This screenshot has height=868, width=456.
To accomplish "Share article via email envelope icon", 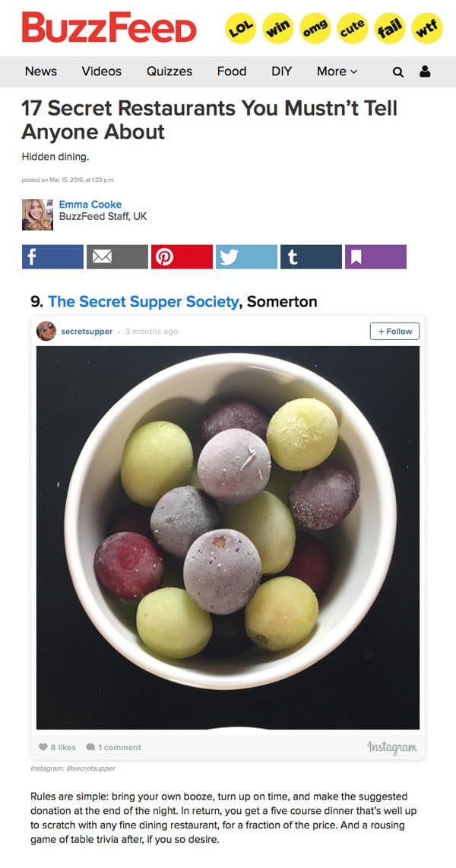I will pyautogui.click(x=117, y=257).
